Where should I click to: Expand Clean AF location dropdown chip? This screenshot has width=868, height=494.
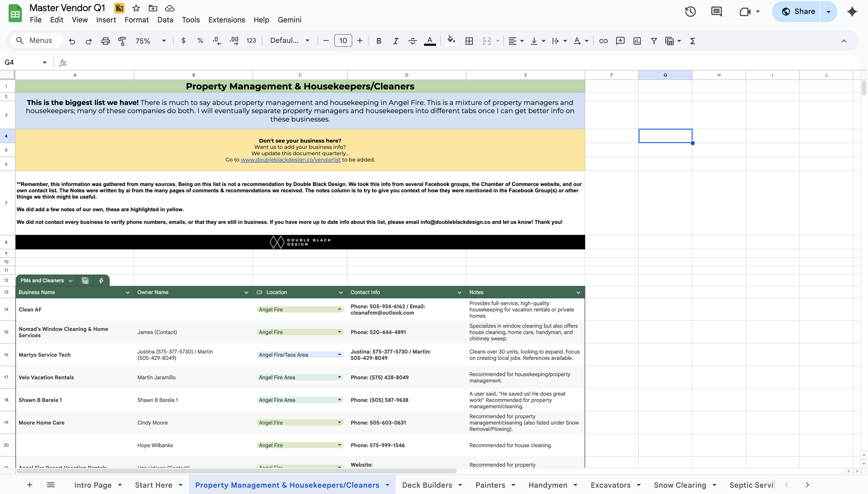tap(339, 310)
